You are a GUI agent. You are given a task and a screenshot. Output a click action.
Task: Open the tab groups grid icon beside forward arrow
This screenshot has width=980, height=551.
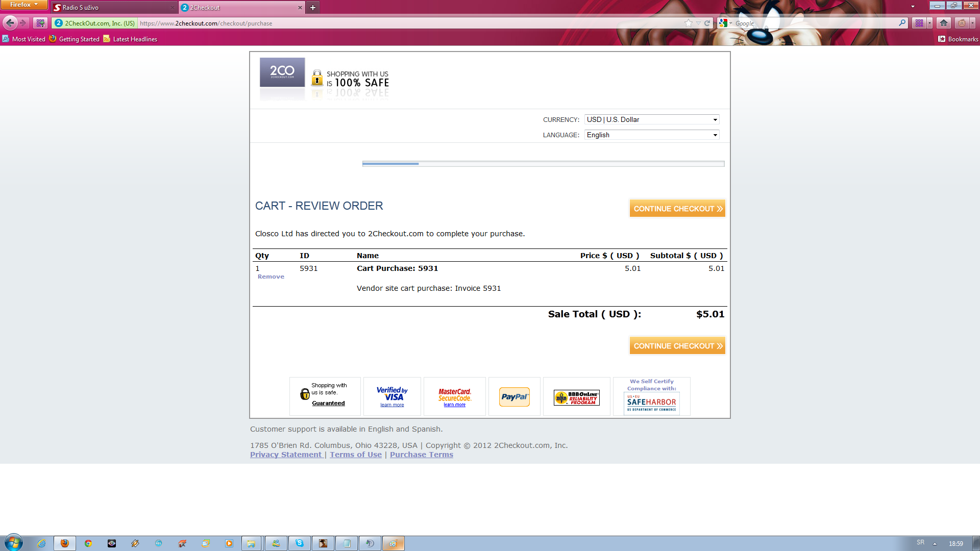click(40, 23)
